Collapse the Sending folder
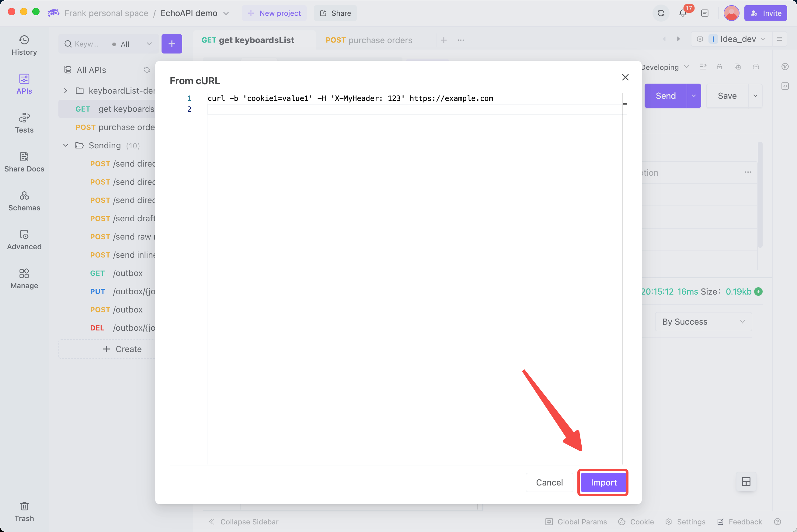This screenshot has height=532, width=797. pos(66,145)
